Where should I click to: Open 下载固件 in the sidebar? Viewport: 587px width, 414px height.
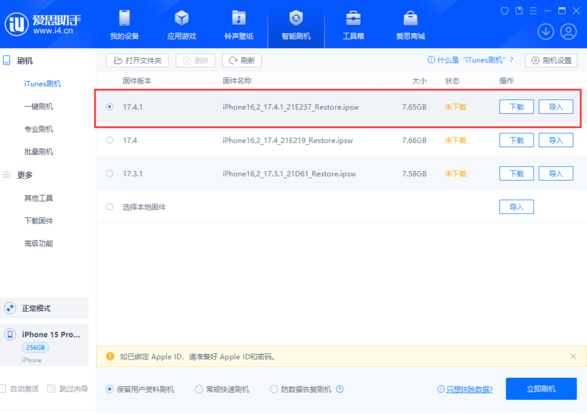(39, 220)
